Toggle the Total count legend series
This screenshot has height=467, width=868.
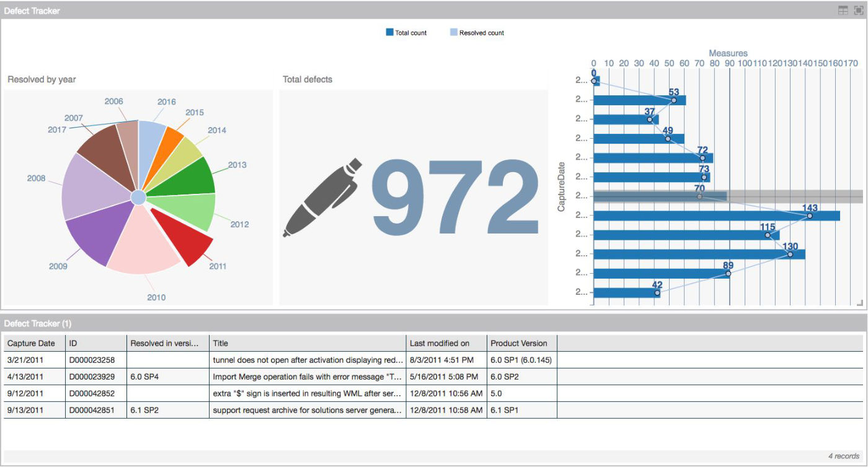[406, 33]
